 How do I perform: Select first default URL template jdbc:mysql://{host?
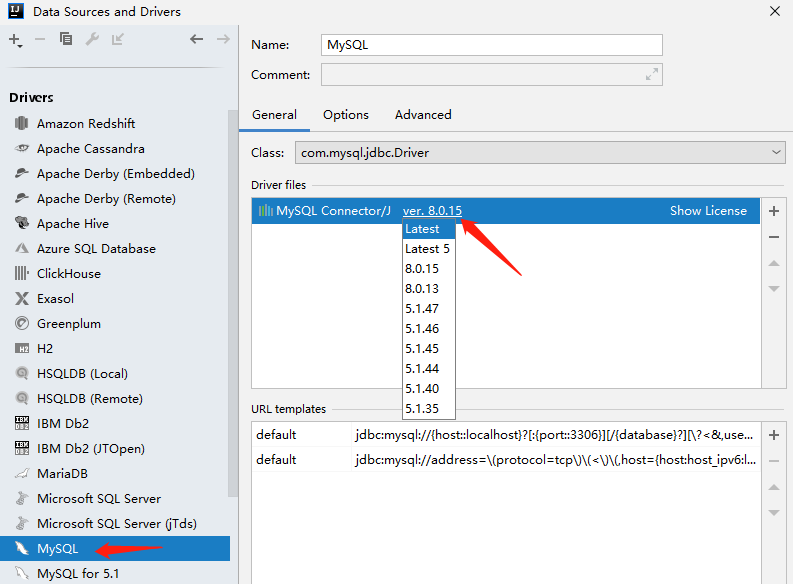tap(506, 435)
